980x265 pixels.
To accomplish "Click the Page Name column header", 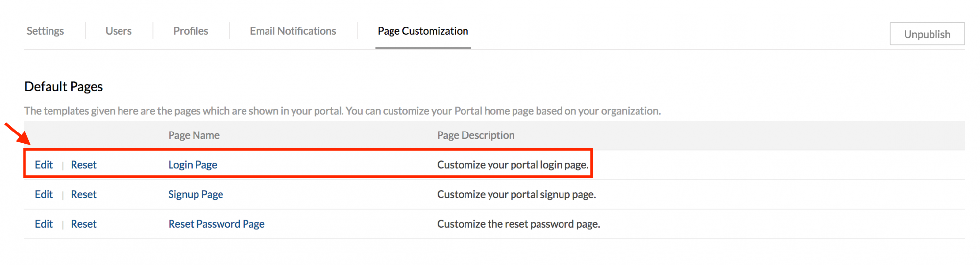I will (x=194, y=135).
